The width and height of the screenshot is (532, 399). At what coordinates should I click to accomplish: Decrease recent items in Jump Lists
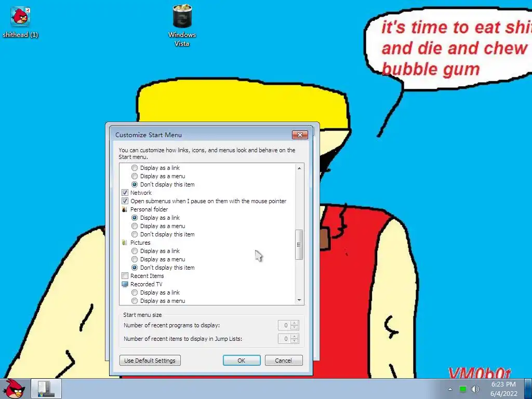295,341
